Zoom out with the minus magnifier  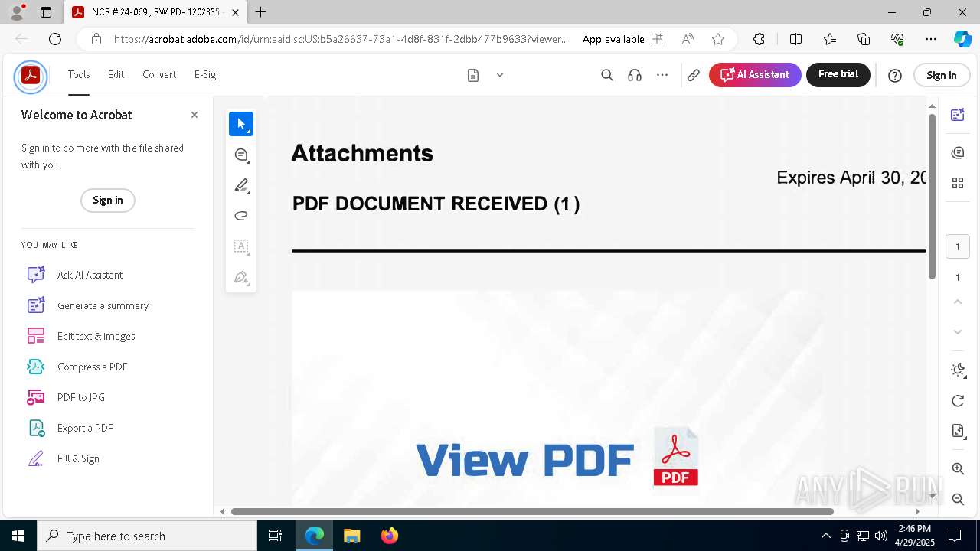pos(957,499)
